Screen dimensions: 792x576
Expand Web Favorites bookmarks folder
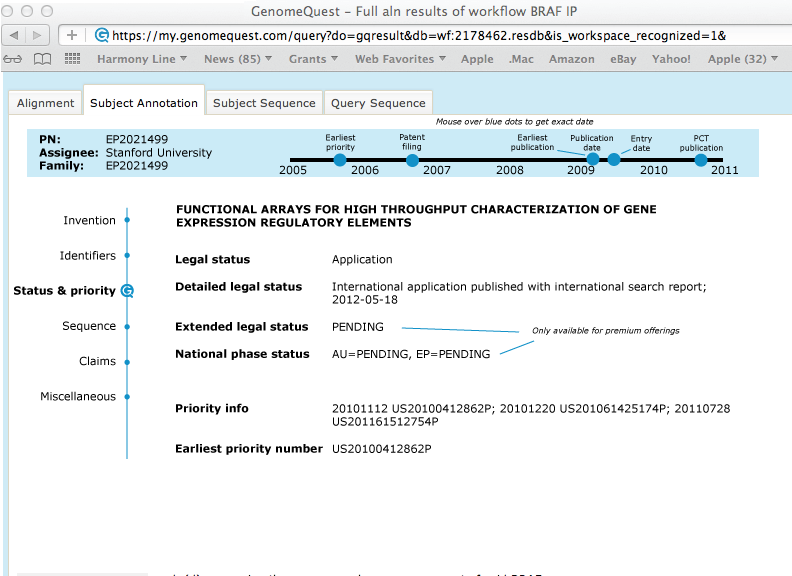click(x=400, y=59)
